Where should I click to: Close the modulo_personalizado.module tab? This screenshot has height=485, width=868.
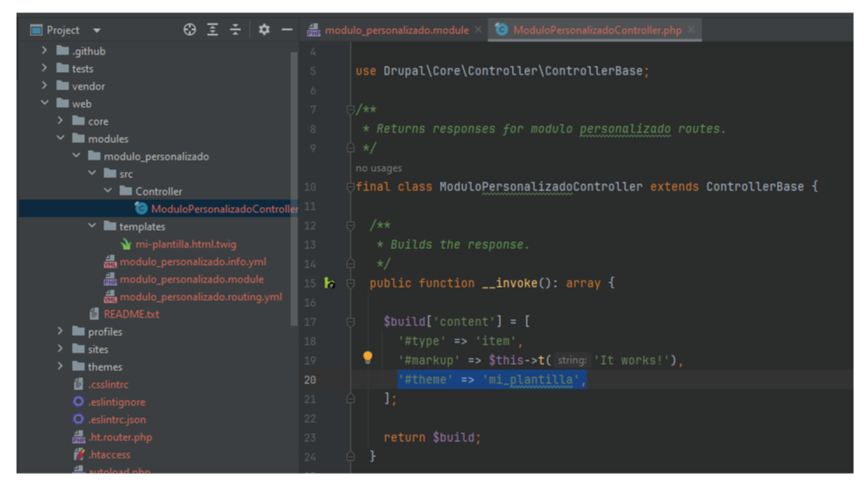[x=479, y=30]
